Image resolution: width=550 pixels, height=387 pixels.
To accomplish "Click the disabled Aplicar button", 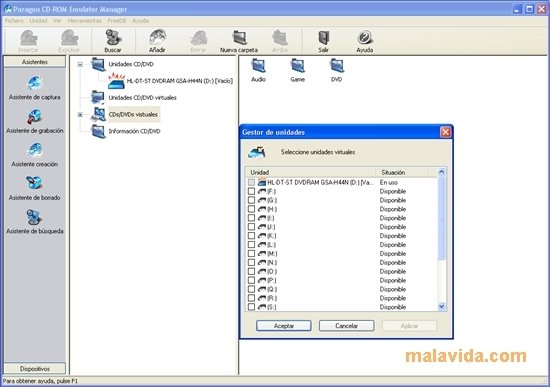I will [409, 326].
